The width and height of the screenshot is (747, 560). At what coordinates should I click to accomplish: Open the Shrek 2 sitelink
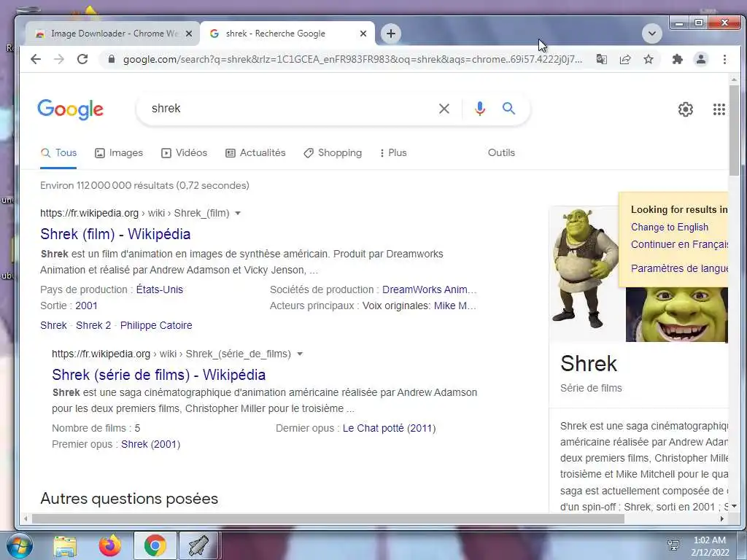tap(93, 325)
